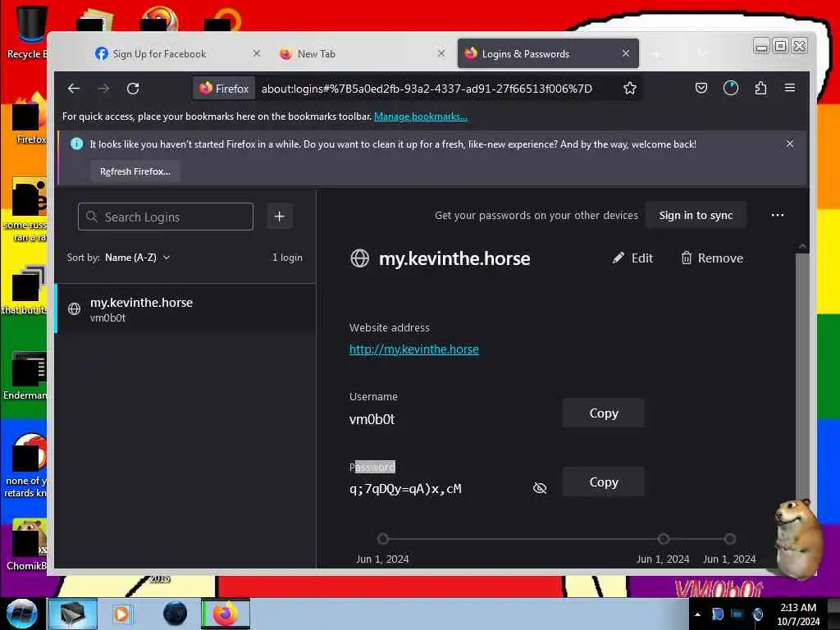The image size is (840, 630).
Task: Copy the username vm0b0t
Action: point(603,413)
